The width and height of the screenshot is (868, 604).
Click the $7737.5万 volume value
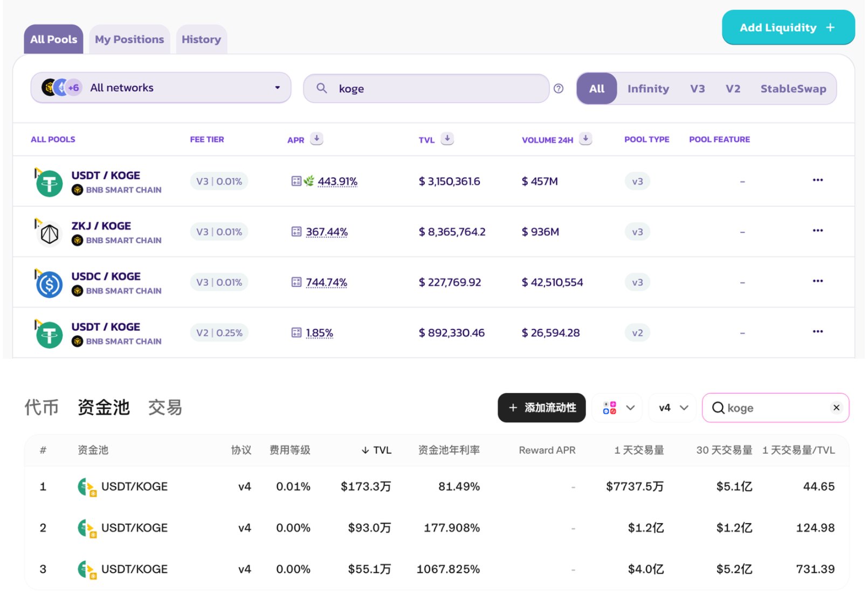[x=635, y=486]
